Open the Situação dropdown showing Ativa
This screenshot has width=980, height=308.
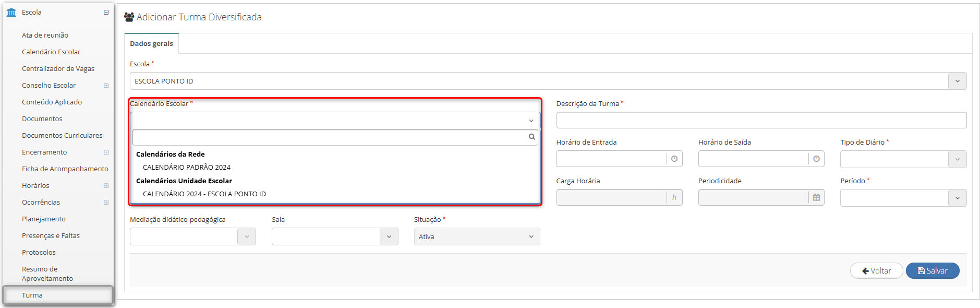pyautogui.click(x=477, y=236)
